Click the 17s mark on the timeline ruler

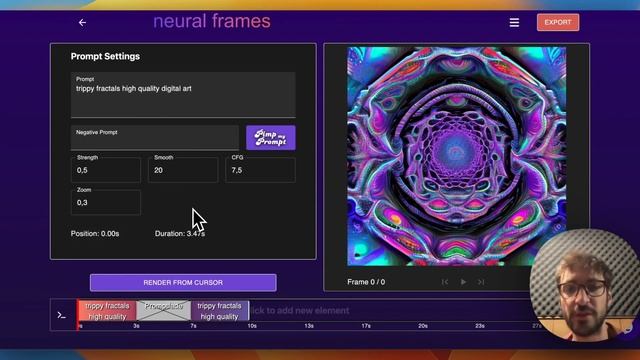point(366,326)
